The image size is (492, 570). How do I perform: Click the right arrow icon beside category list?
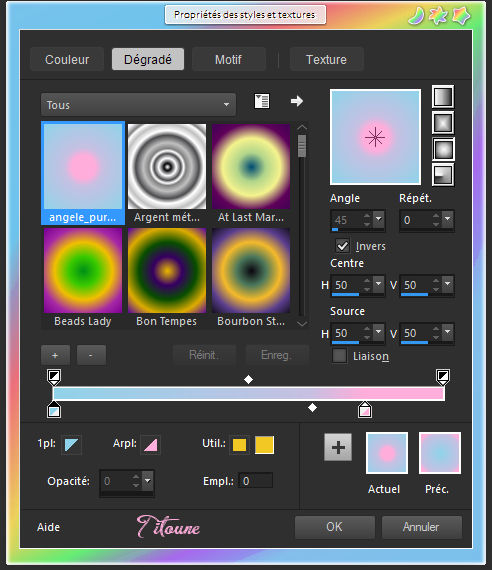[x=297, y=101]
